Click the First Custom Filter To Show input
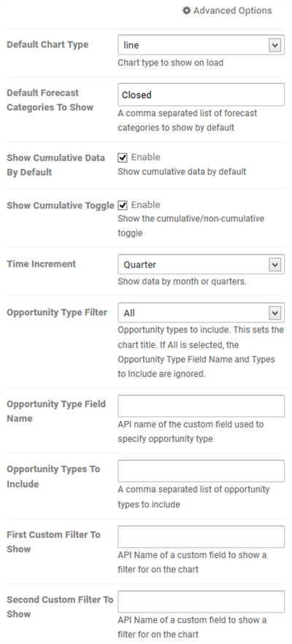Image resolution: width=292 pixels, height=644 pixels. [x=201, y=537]
